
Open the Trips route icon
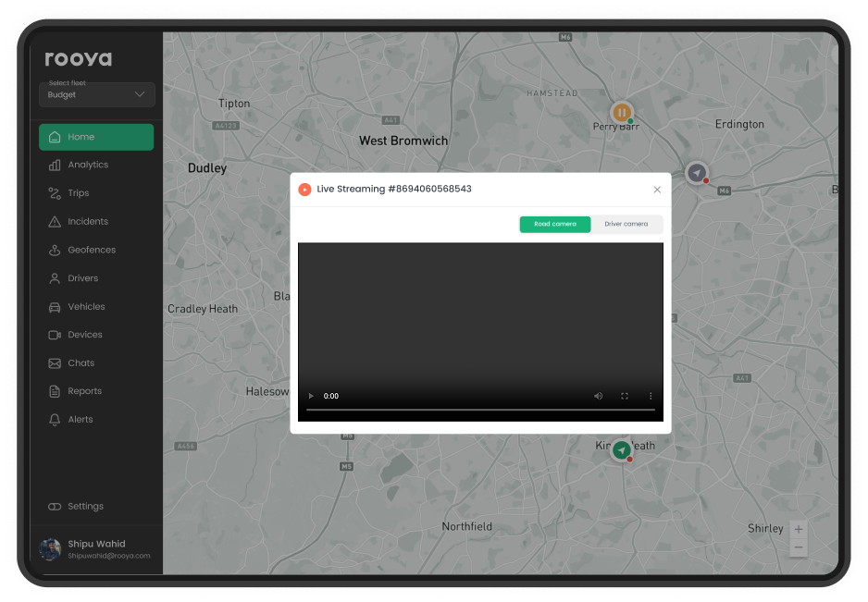coord(55,193)
